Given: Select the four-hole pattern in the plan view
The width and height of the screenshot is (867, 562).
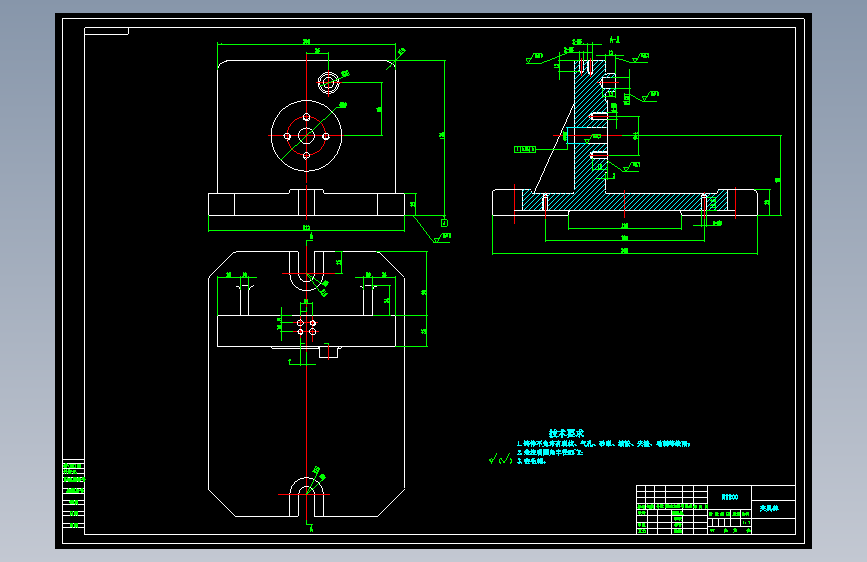Looking at the screenshot, I should [306, 327].
